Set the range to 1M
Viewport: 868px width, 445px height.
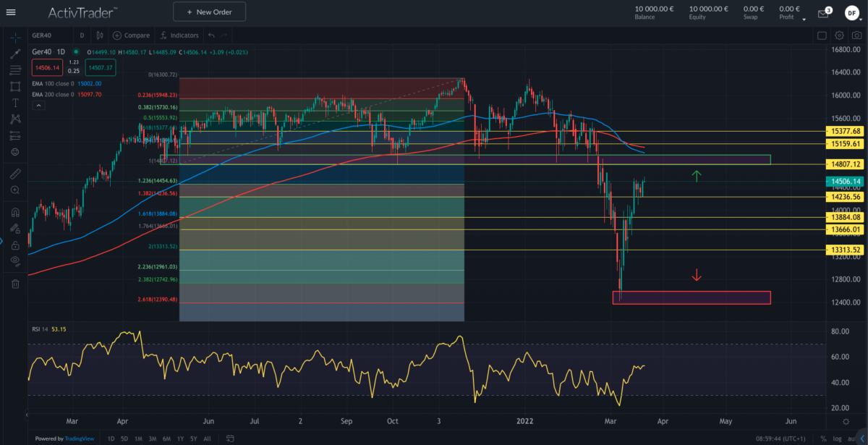coord(138,438)
